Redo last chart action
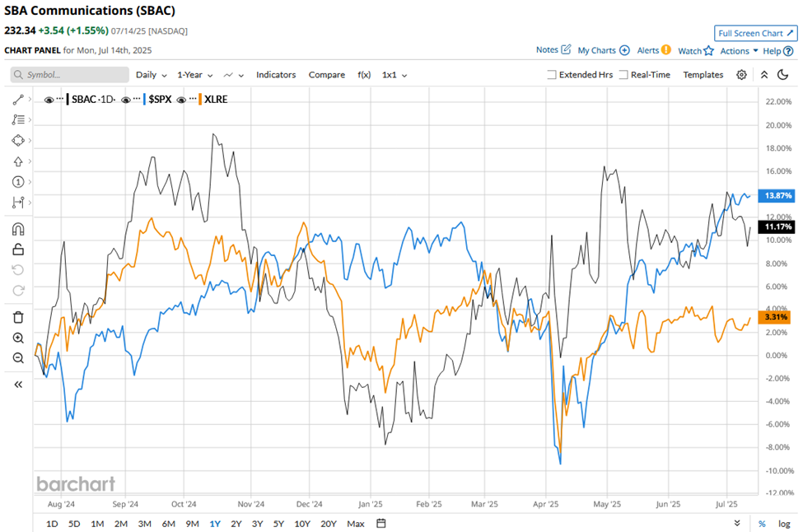Viewport: 803px width, 532px height. [x=18, y=291]
